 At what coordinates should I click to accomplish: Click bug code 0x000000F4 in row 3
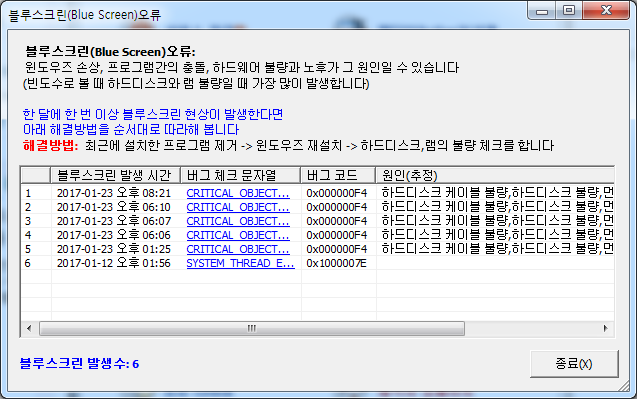click(x=336, y=221)
